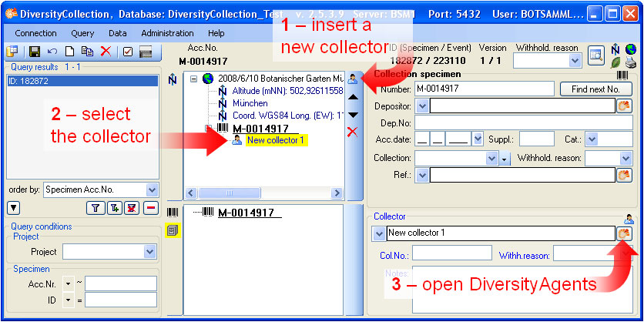Screen dimensions: 644x322
Task: Open the Administration menu
Action: pyautogui.click(x=167, y=33)
